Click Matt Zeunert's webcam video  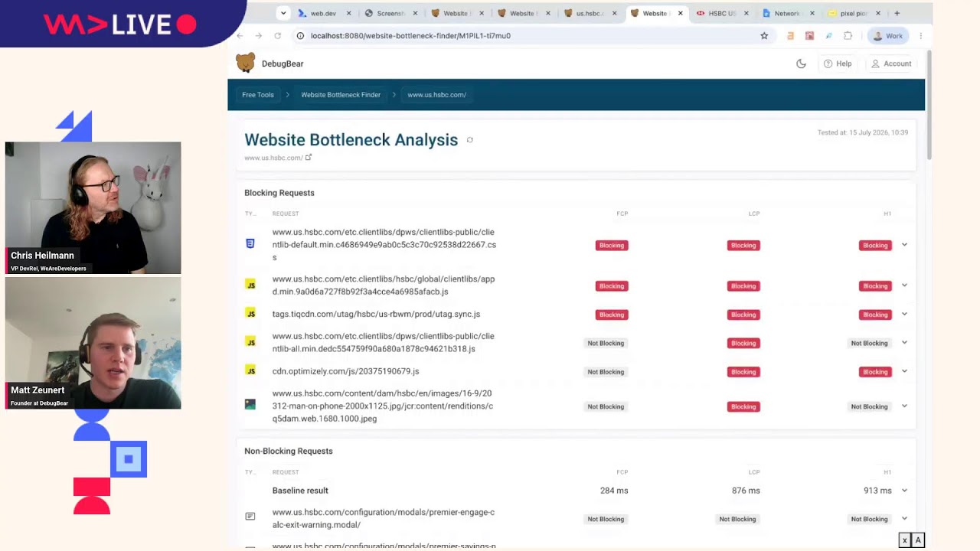click(93, 343)
